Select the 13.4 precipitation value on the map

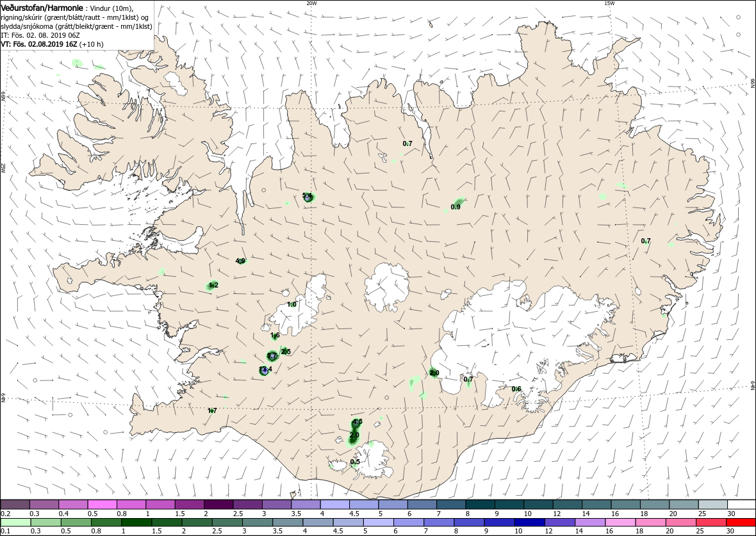(x=266, y=370)
